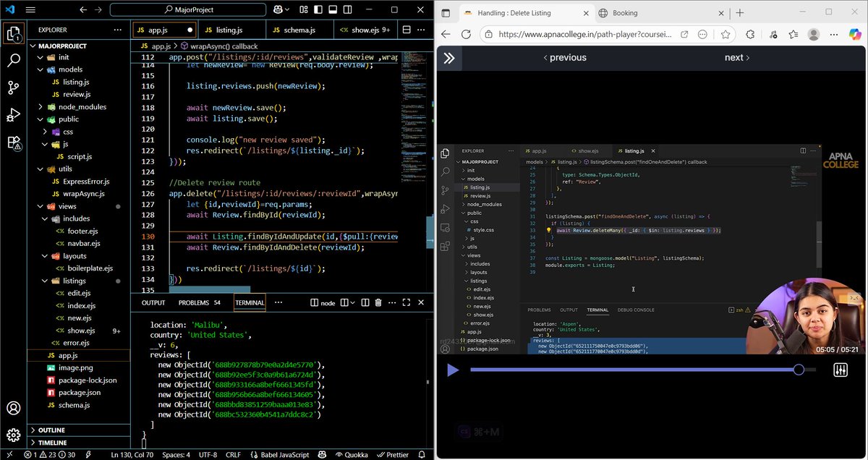The width and height of the screenshot is (868, 460).
Task: Open Source Control view in the activity bar
Action: point(13,88)
